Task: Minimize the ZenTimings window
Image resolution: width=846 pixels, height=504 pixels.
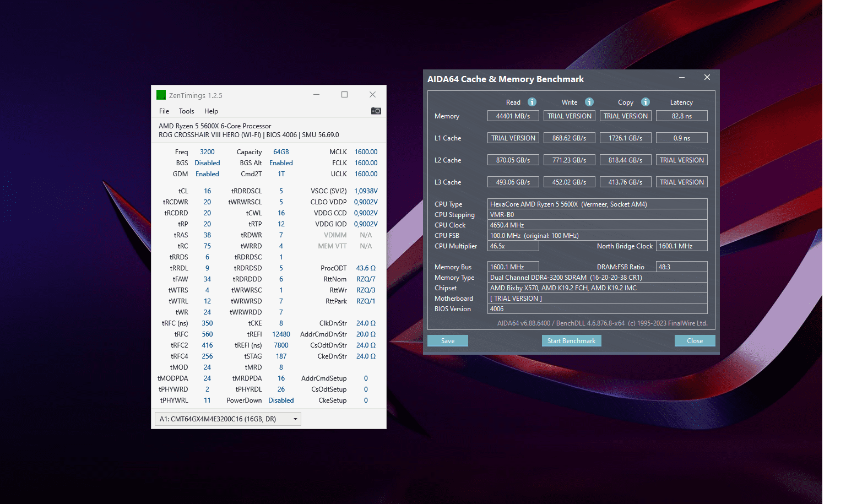Action: [317, 95]
